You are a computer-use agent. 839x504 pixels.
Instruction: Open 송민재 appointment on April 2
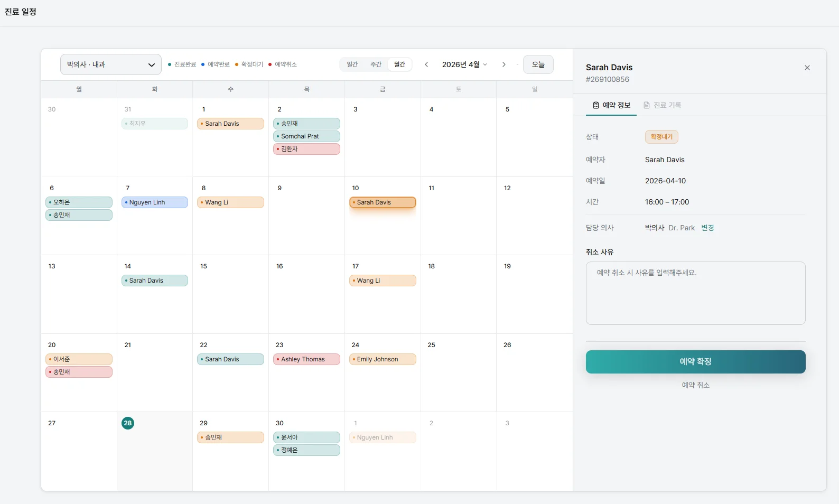(306, 124)
